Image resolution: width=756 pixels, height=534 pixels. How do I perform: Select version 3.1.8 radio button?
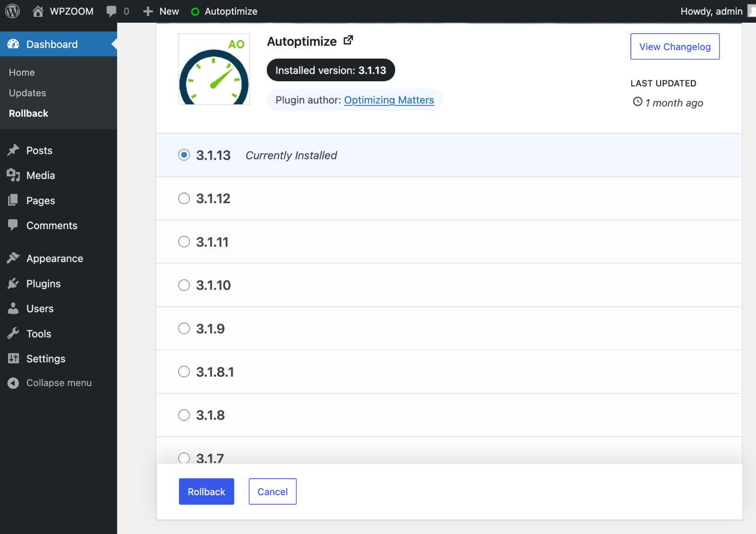[x=184, y=415]
